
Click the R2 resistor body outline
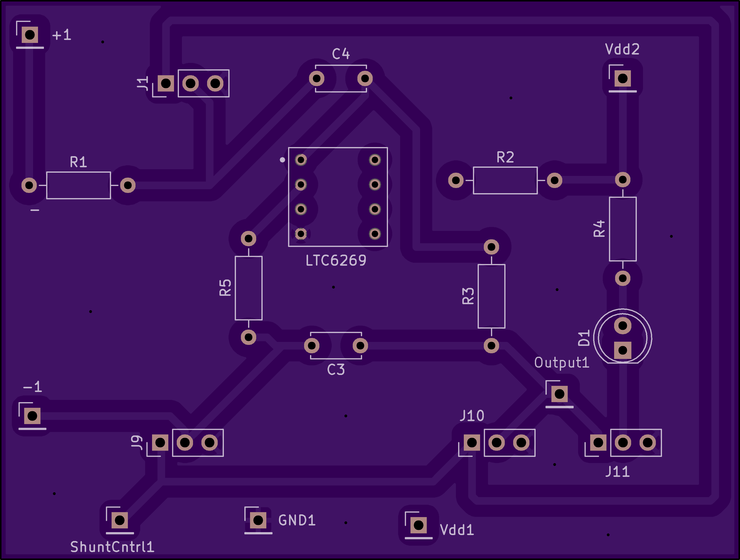pos(505,180)
